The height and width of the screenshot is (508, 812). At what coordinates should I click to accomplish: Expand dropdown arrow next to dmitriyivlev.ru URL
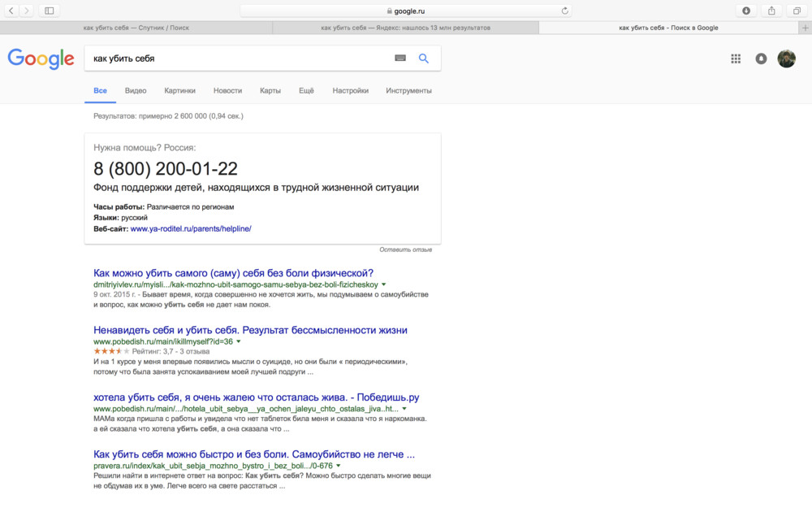384,284
